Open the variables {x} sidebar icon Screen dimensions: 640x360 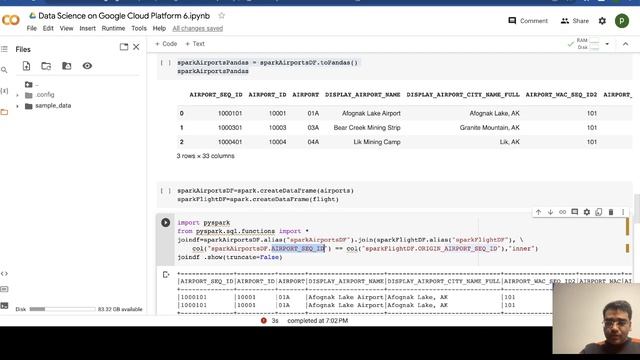click(x=4, y=91)
